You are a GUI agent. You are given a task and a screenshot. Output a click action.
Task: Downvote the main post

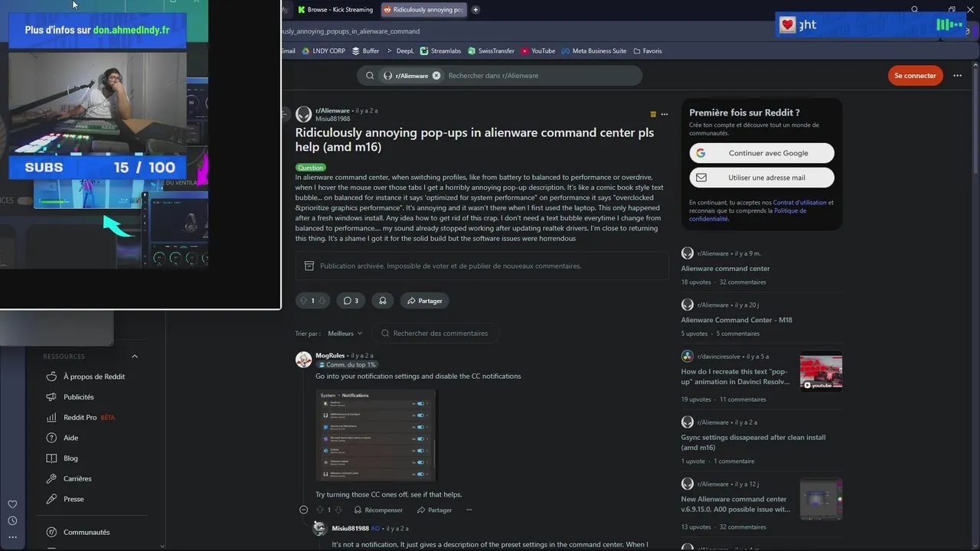(x=322, y=301)
